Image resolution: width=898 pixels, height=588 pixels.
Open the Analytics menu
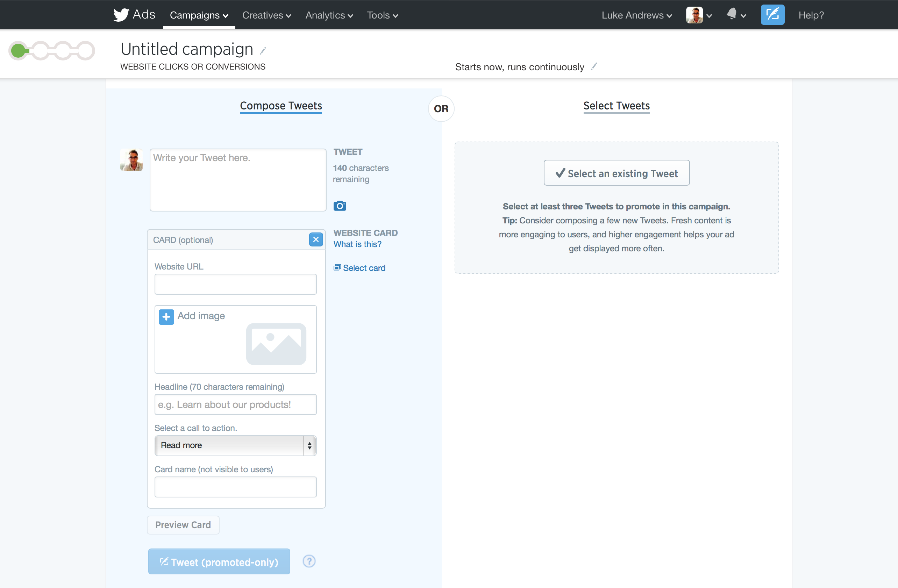329,15
